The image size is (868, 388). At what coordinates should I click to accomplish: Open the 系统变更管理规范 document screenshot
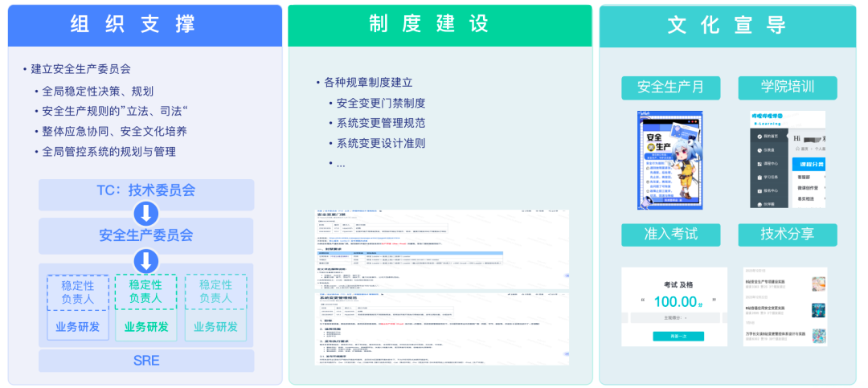click(442, 329)
